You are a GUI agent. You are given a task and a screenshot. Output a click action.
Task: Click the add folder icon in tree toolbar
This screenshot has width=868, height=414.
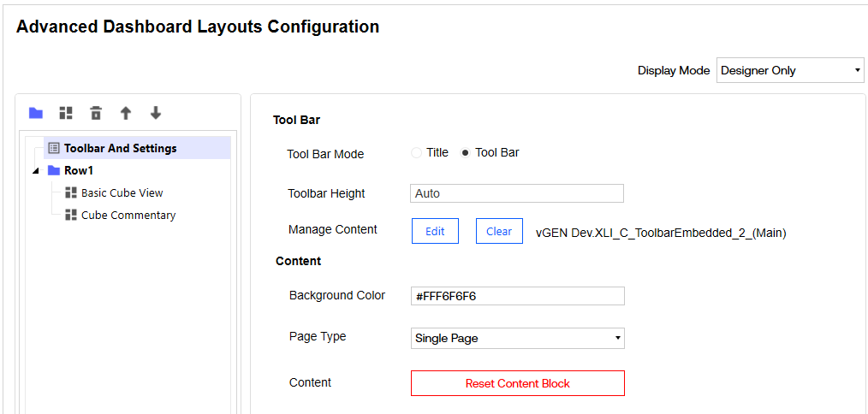click(x=36, y=113)
